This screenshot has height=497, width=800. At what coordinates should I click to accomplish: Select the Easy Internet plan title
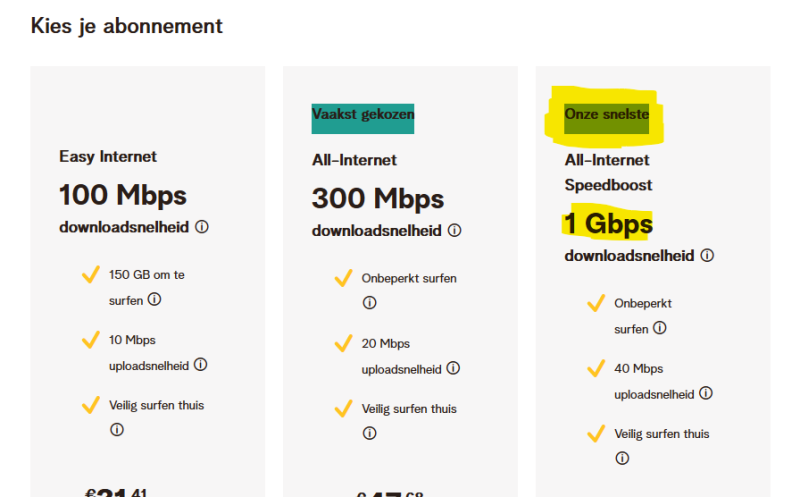tap(108, 156)
